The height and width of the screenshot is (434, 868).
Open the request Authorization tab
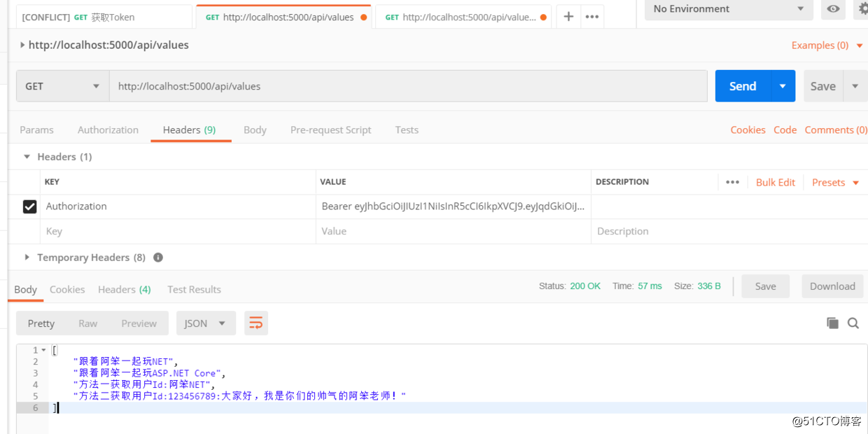[x=108, y=129]
